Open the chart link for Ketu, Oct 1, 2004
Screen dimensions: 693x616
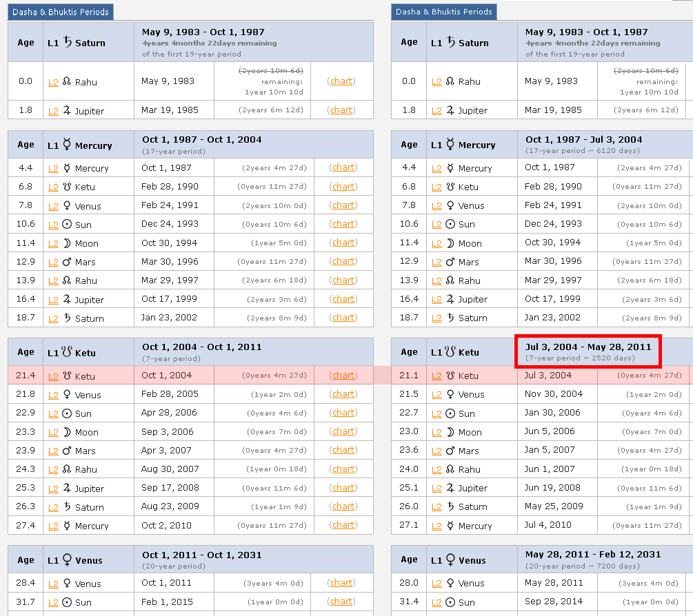tap(343, 375)
